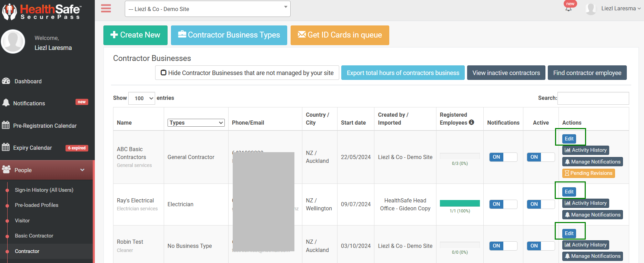Click the Notifications bell icon in sidebar

(6, 103)
